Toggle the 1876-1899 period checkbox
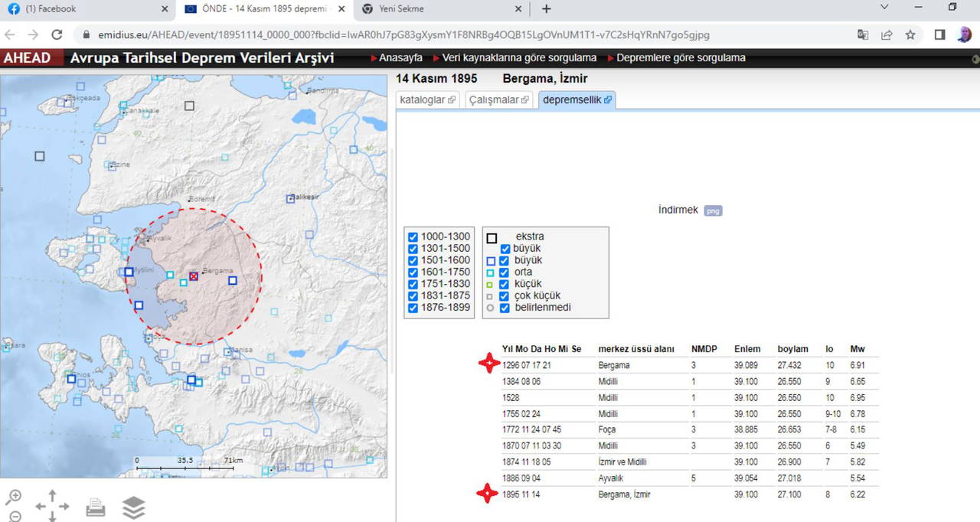 point(413,308)
